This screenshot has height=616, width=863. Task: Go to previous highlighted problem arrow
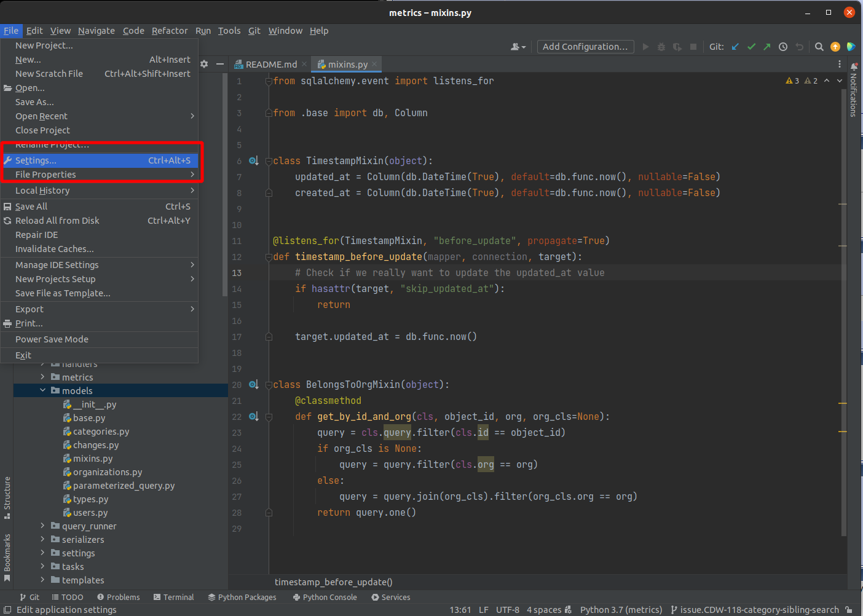(x=827, y=81)
